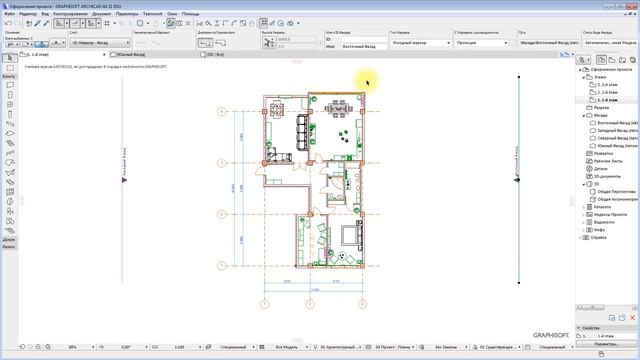The height and width of the screenshot is (360, 640).
Task: Click the zoom out icon in status bar
Action: click(x=38, y=347)
